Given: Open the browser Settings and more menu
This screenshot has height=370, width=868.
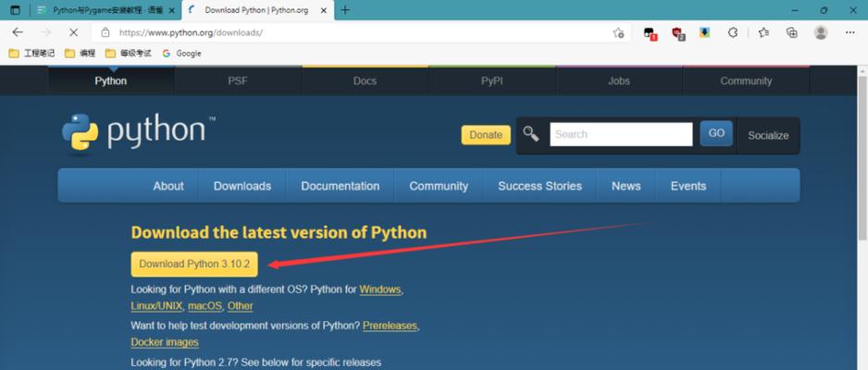Looking at the screenshot, I should point(850,32).
